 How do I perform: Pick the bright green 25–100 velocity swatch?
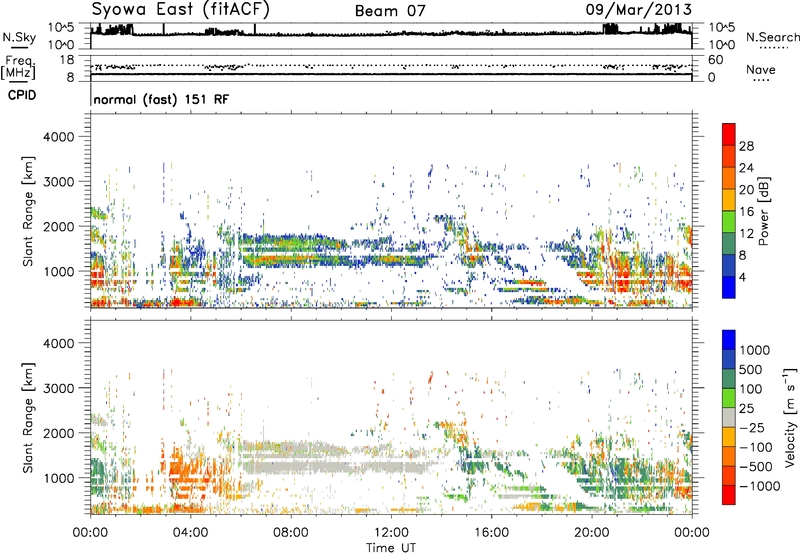coord(729,398)
